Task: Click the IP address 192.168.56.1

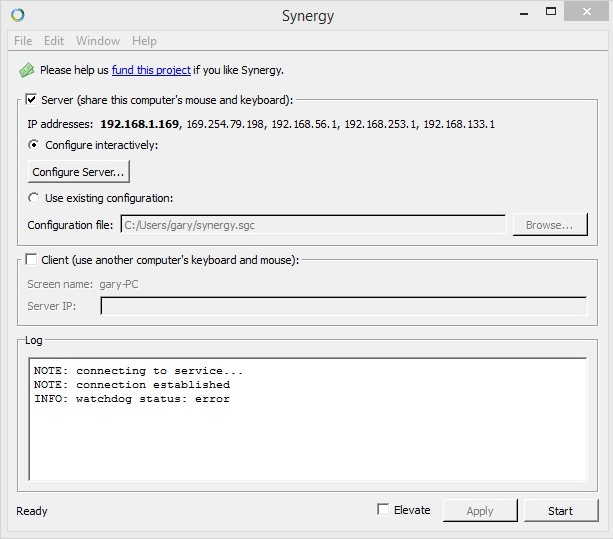Action: point(304,124)
